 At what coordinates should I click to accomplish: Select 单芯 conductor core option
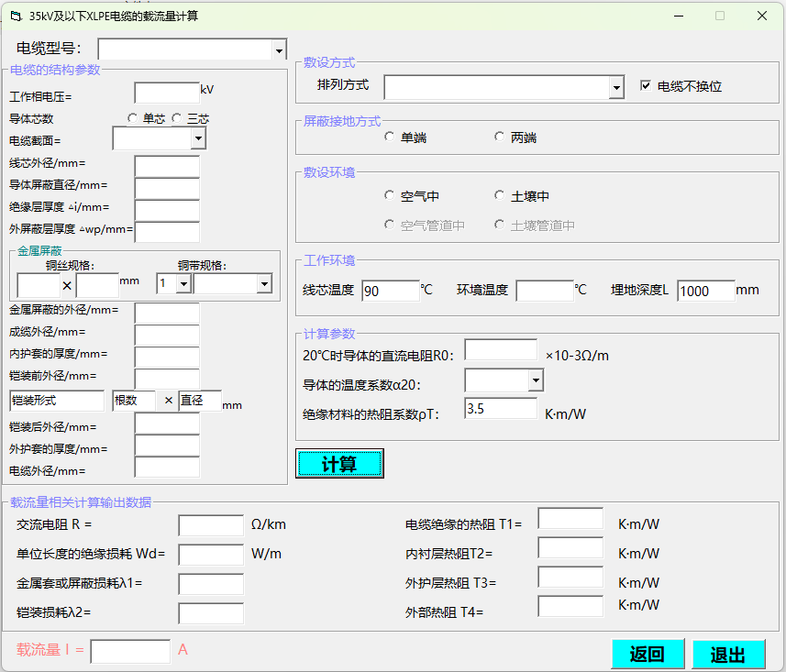click(133, 118)
